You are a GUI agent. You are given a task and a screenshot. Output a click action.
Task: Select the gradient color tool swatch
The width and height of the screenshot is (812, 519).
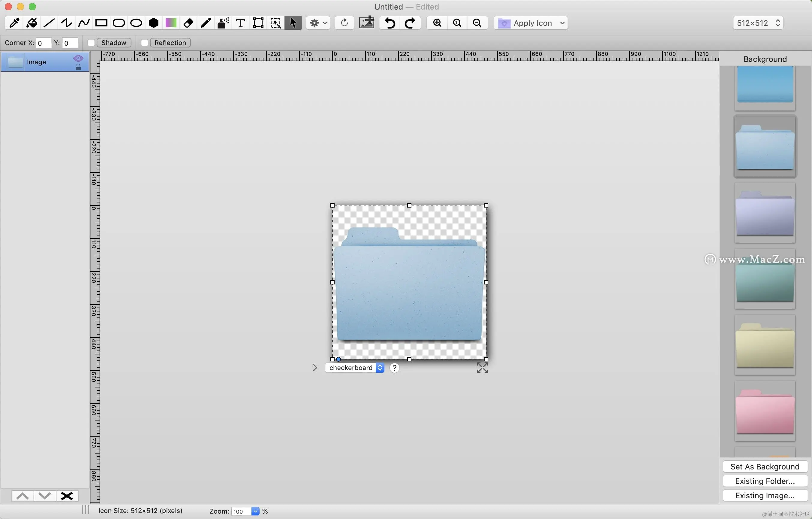click(x=171, y=23)
